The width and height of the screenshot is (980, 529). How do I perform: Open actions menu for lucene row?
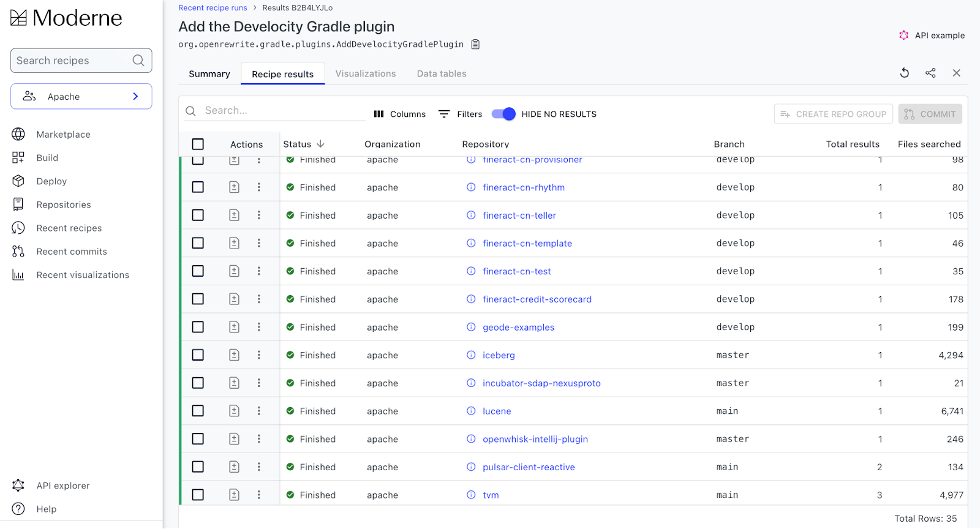(259, 411)
